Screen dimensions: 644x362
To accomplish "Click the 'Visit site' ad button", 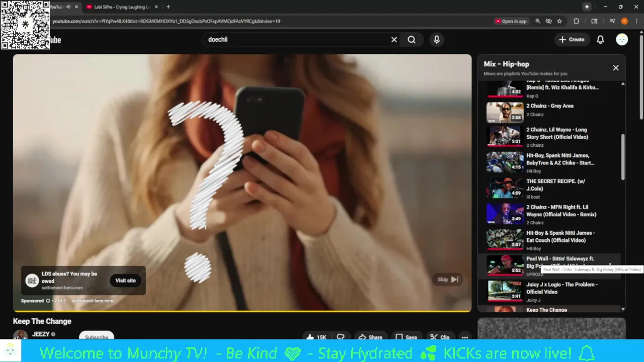I will (125, 281).
